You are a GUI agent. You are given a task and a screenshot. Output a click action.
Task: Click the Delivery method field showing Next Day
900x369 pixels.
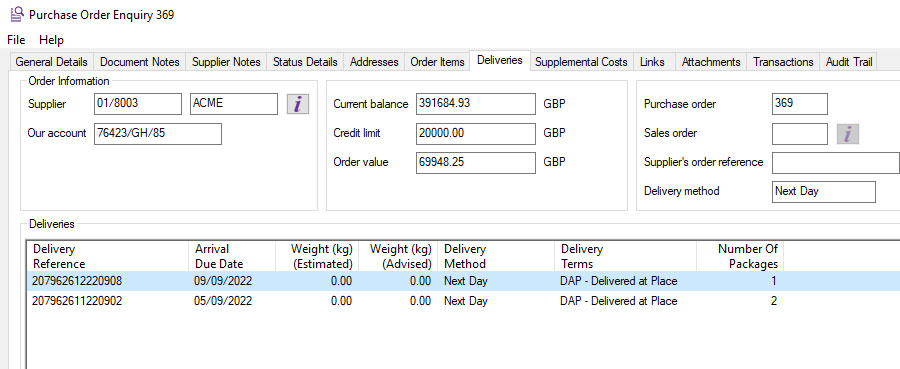pos(824,192)
